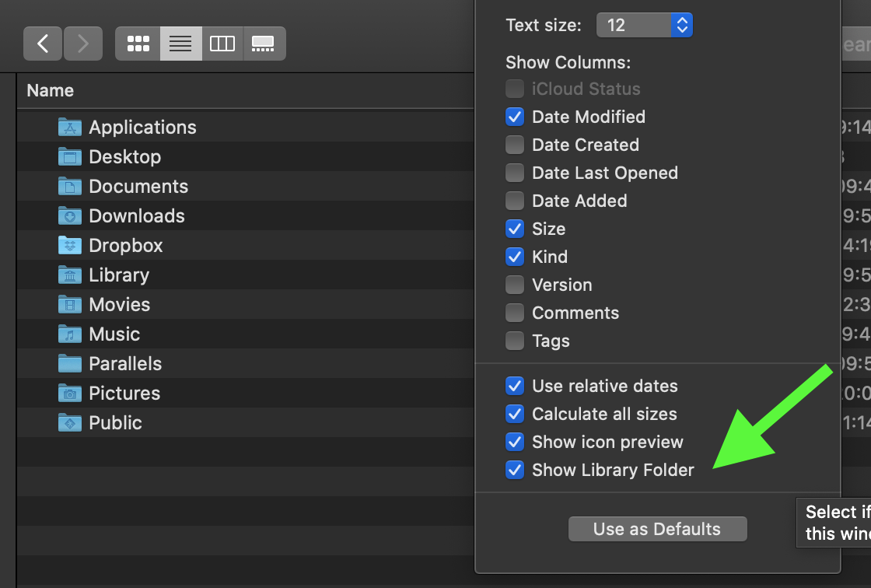The image size is (871, 588).
Task: Select the Downloads row name
Action: [137, 215]
